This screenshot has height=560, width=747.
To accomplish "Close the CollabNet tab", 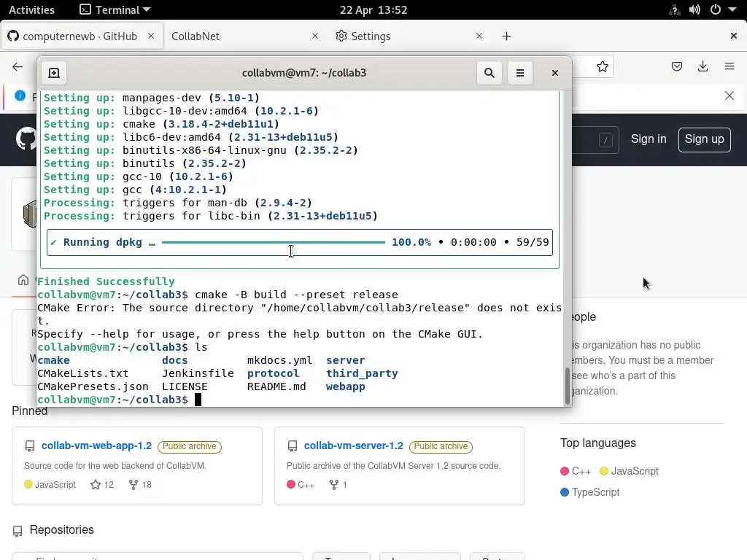I will click(x=315, y=36).
